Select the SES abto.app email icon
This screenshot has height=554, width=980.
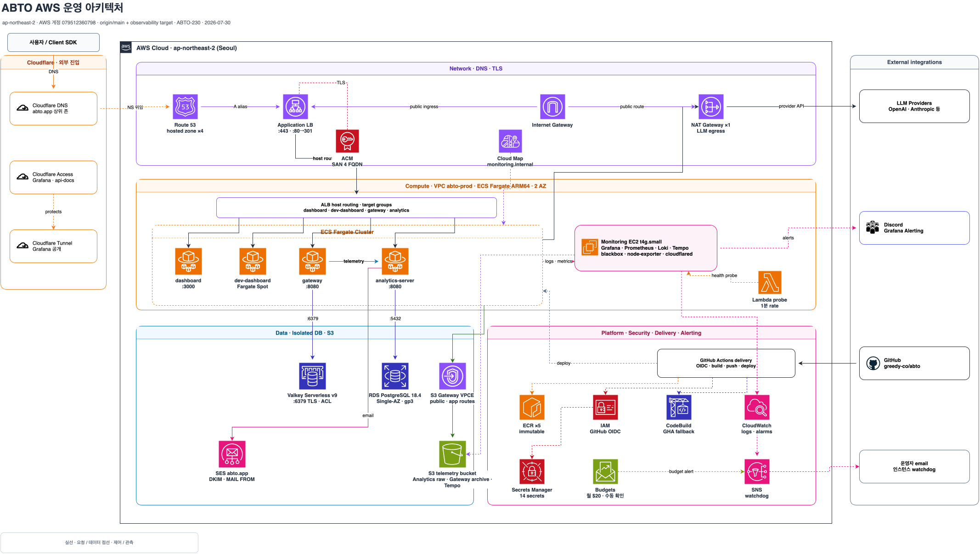pos(232,454)
